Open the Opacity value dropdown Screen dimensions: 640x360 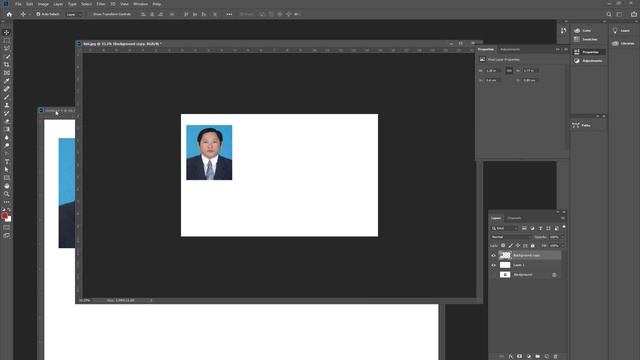562,237
